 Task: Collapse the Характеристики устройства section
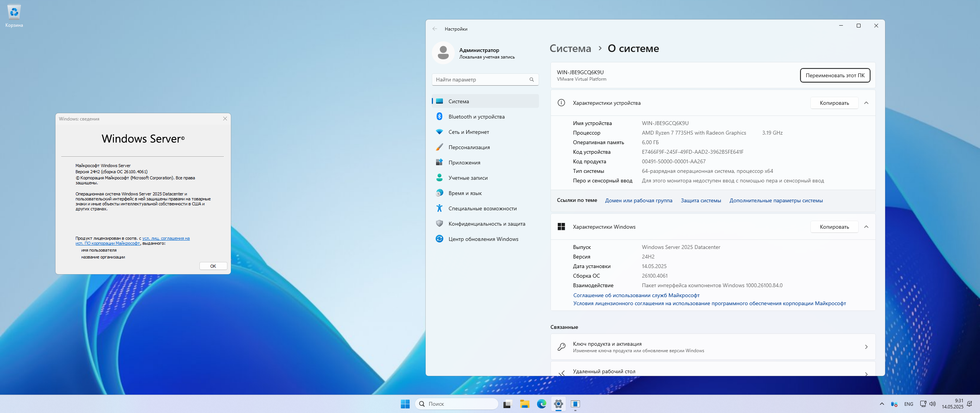pos(866,103)
